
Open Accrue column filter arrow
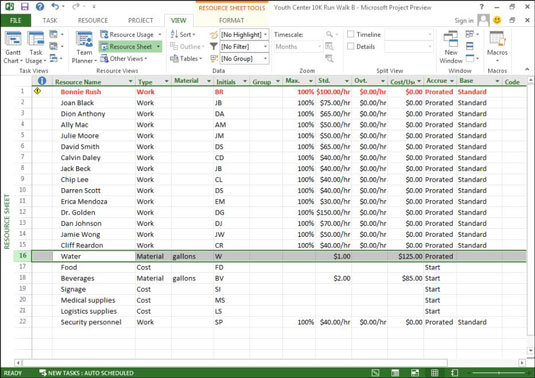[x=452, y=81]
